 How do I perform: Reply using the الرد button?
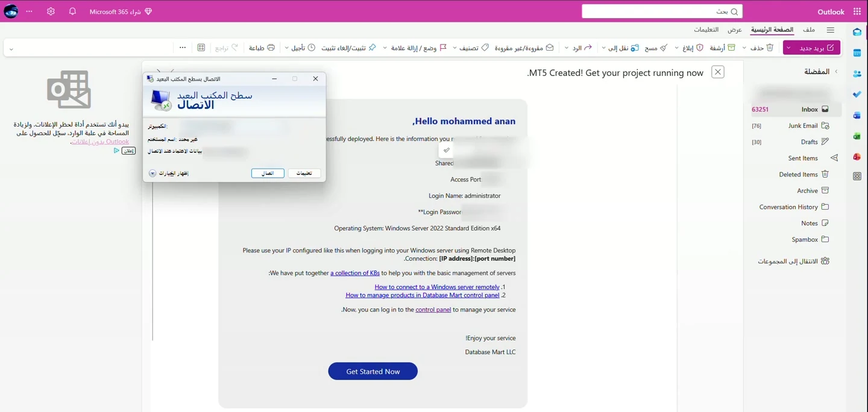[582, 48]
